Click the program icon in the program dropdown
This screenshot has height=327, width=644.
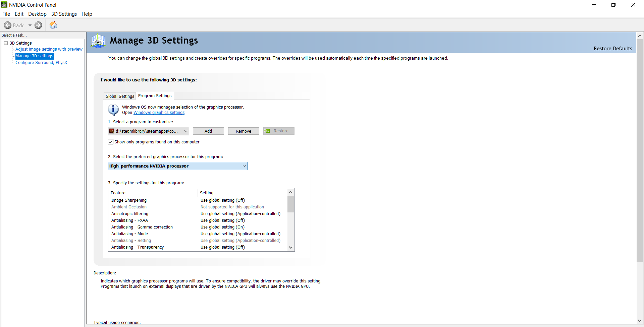[x=112, y=131]
